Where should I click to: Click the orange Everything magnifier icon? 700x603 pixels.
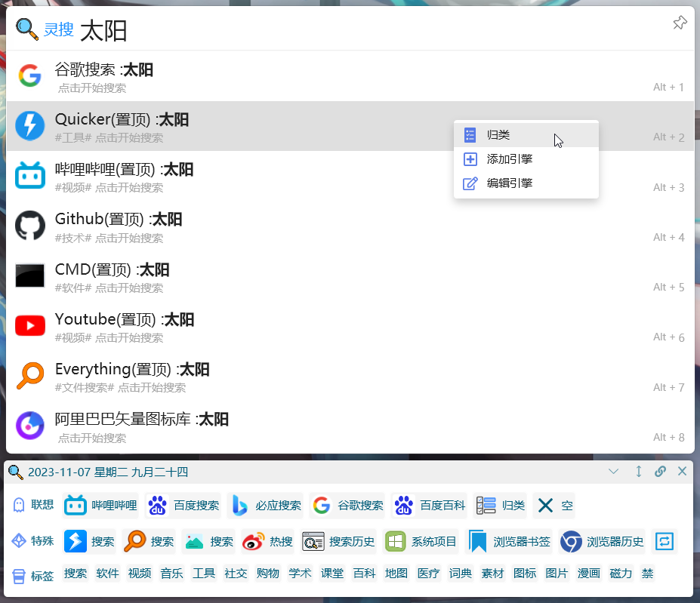point(30,375)
